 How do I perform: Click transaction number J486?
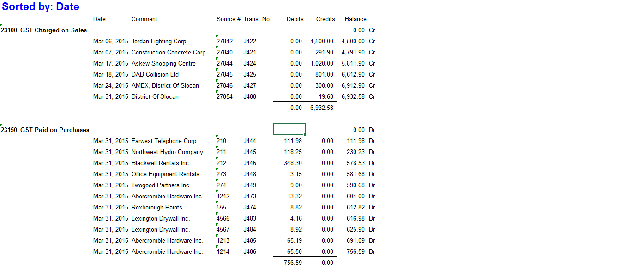pyautogui.click(x=250, y=251)
